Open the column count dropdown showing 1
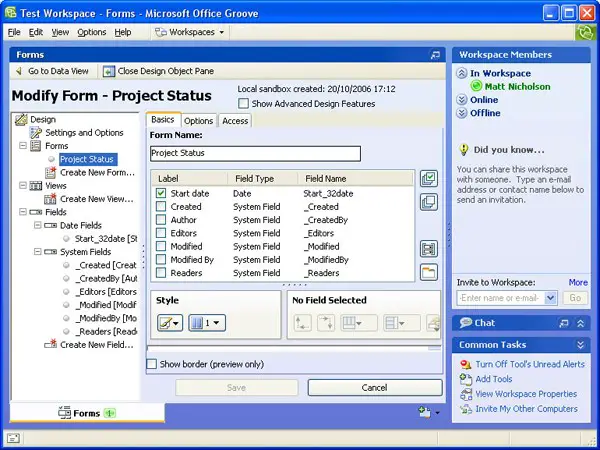The width and height of the screenshot is (600, 450). tap(207, 323)
